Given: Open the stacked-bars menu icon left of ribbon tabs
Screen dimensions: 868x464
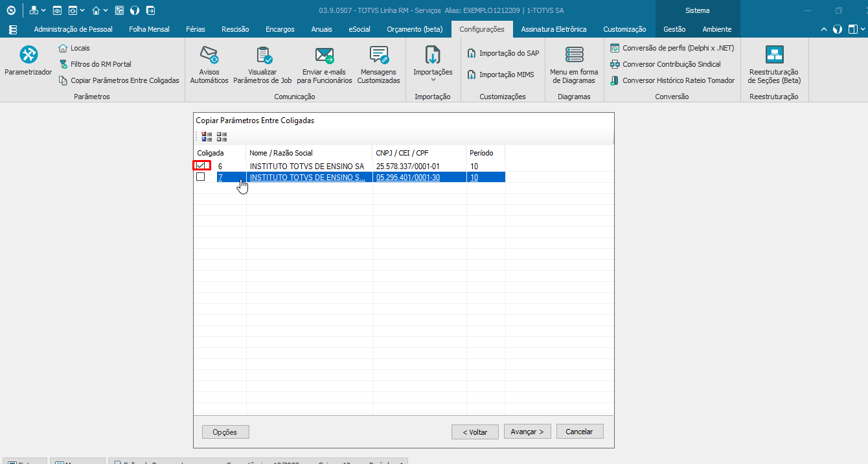Looking at the screenshot, I should coord(13,29).
